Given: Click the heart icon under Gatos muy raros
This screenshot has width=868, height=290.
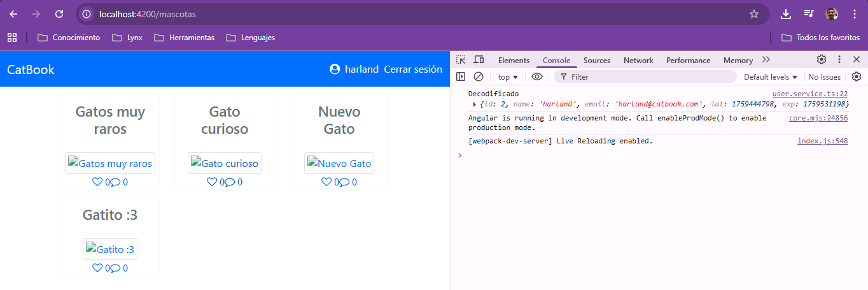Looking at the screenshot, I should pyautogui.click(x=97, y=182).
